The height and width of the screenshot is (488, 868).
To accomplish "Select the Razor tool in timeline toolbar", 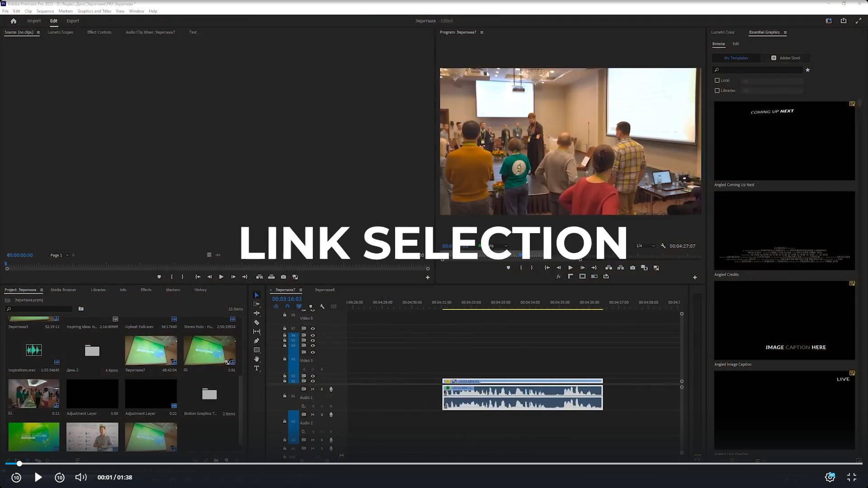I will pyautogui.click(x=256, y=323).
